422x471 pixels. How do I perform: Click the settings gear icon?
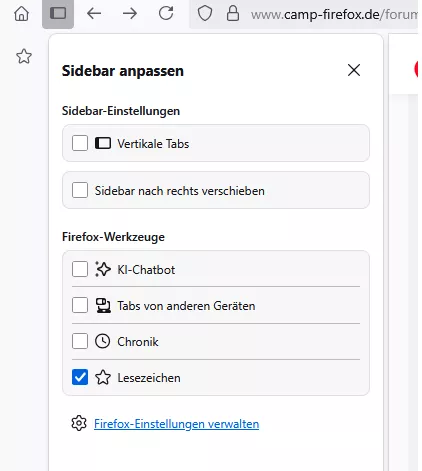pyautogui.click(x=79, y=423)
